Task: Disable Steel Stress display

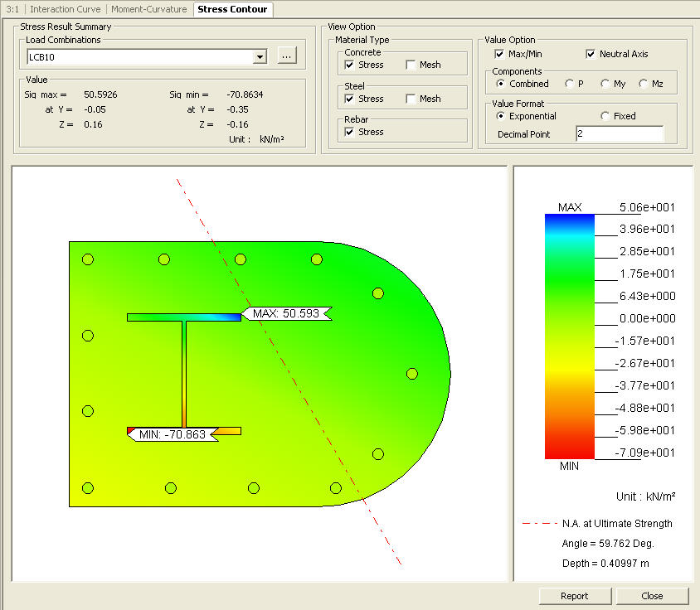Action: (x=349, y=99)
